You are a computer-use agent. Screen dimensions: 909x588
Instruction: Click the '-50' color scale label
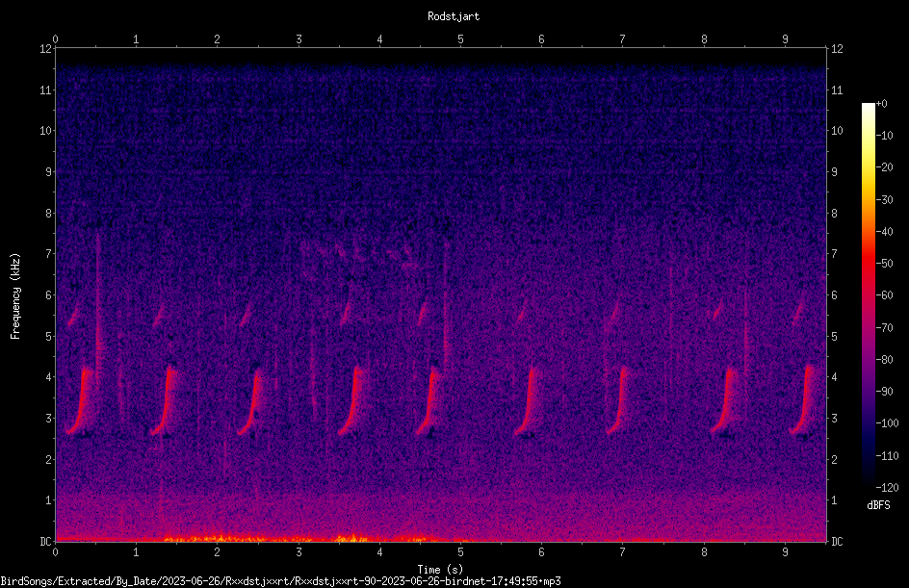pos(884,264)
